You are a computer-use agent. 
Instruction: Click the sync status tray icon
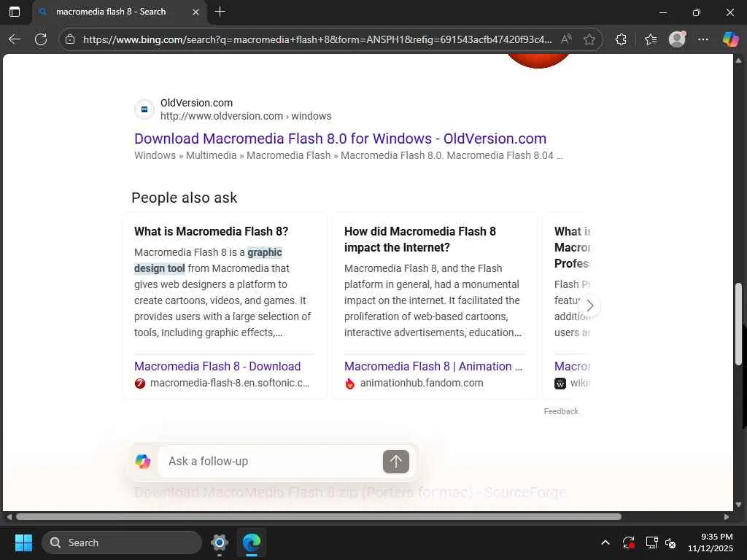pyautogui.click(x=628, y=542)
